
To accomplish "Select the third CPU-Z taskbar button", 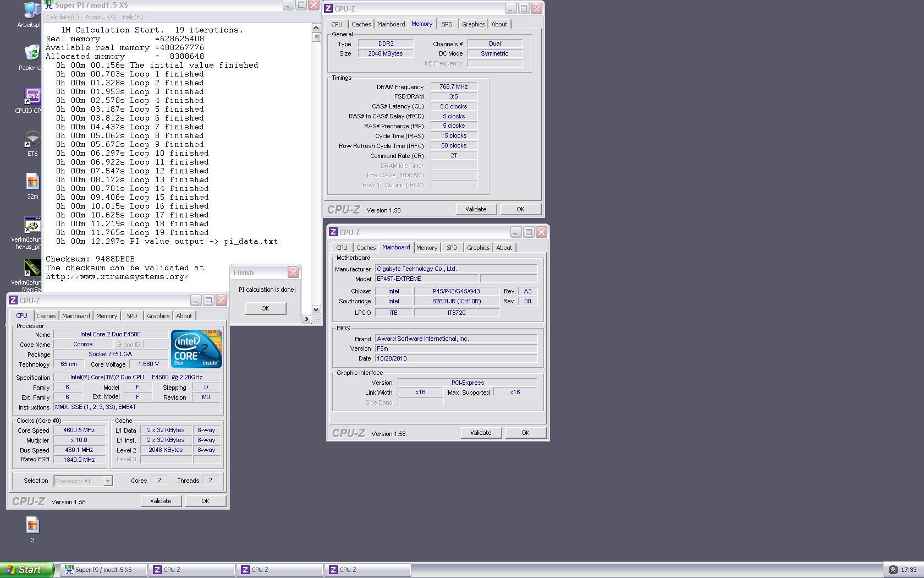I will click(367, 570).
